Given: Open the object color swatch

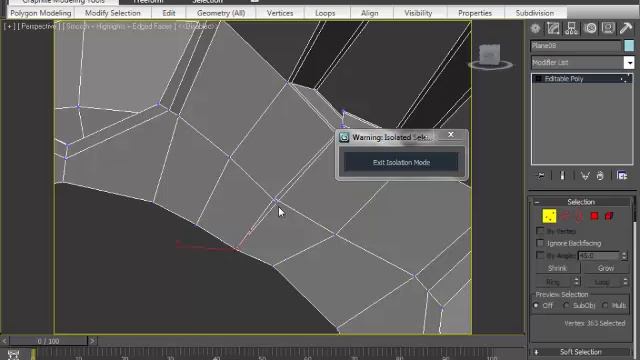Looking at the screenshot, I should [629, 45].
